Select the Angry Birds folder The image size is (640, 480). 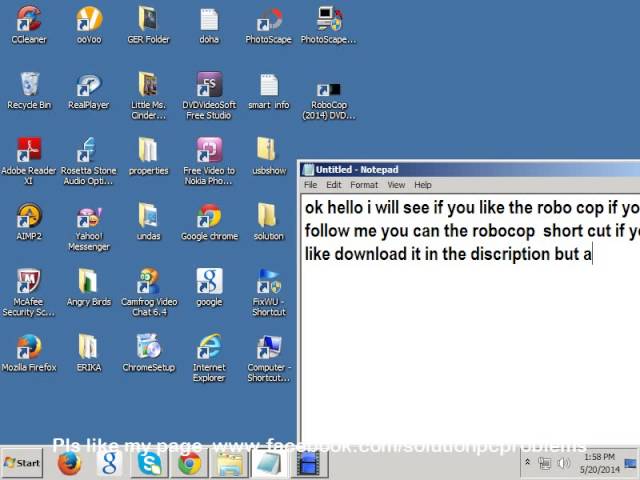(89, 287)
